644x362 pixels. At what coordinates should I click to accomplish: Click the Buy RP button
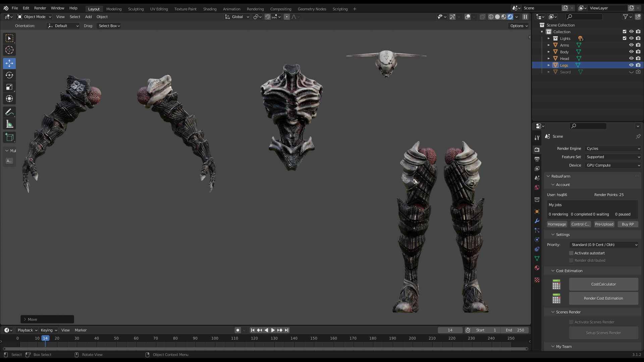[628, 224]
